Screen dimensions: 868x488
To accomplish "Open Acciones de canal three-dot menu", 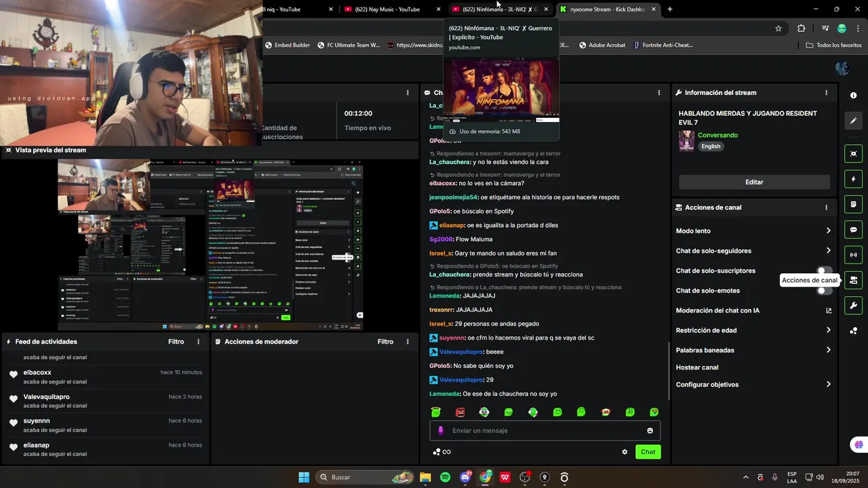I will click(x=826, y=207).
